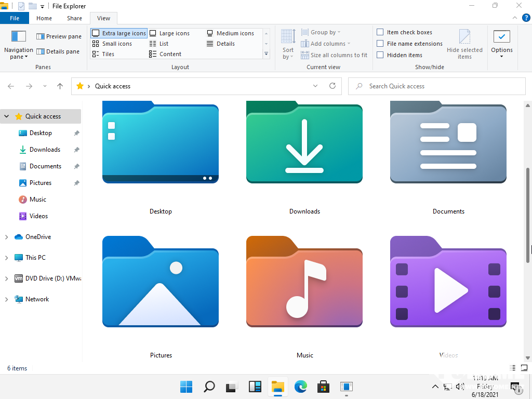Open the File tab
Viewport: 532px width, 399px height.
(x=15, y=18)
